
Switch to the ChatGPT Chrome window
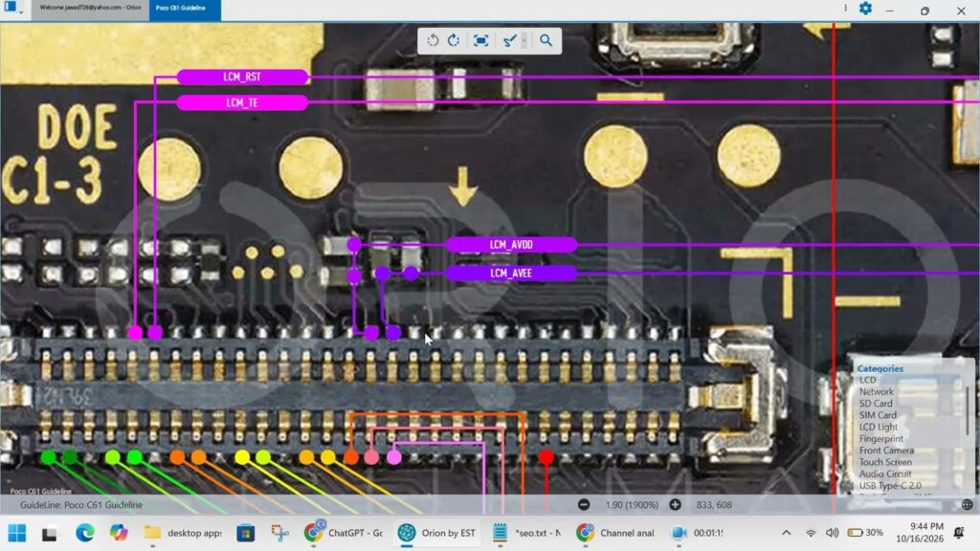344,533
